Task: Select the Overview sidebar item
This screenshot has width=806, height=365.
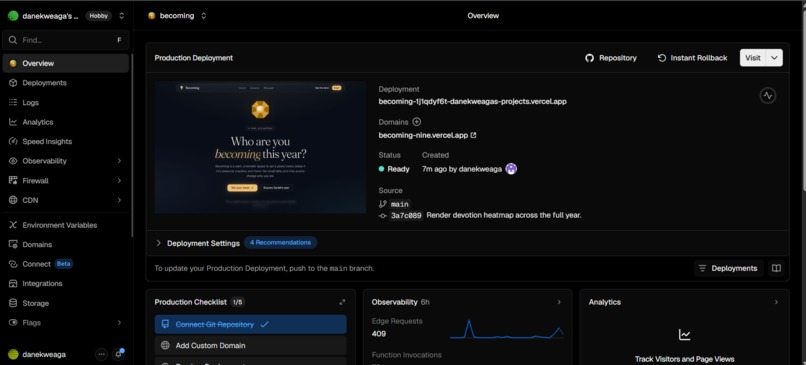Action: click(x=66, y=63)
